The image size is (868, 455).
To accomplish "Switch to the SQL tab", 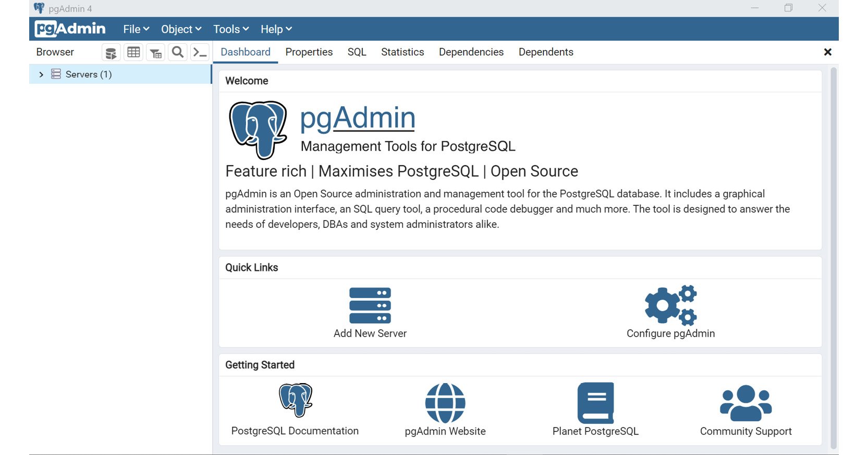I will (x=357, y=52).
